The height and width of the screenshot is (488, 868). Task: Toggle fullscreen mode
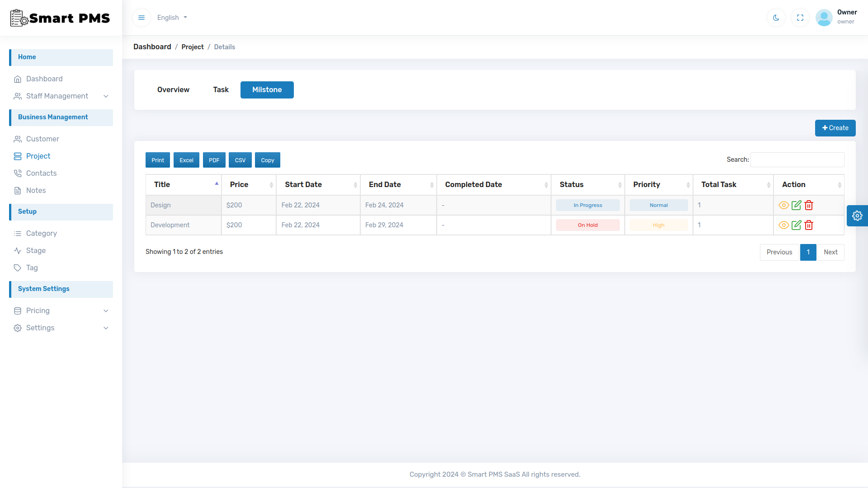coord(800,18)
